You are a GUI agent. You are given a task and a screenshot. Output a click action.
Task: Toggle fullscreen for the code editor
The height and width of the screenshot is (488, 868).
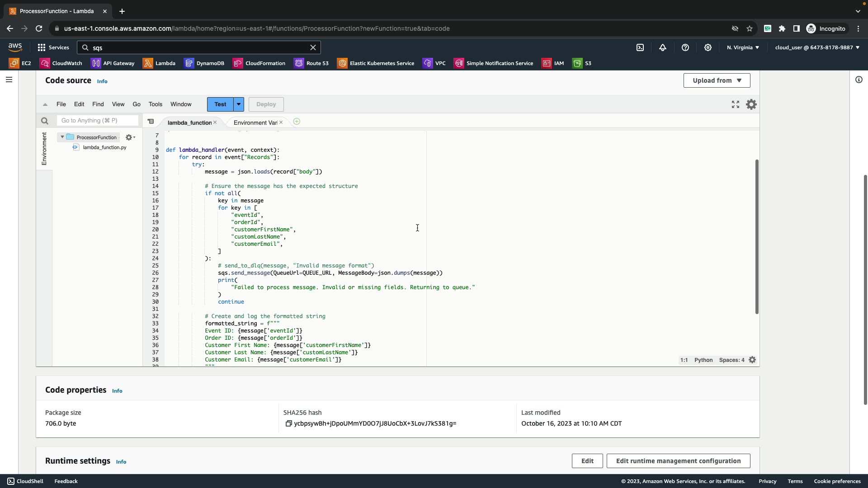(x=736, y=104)
